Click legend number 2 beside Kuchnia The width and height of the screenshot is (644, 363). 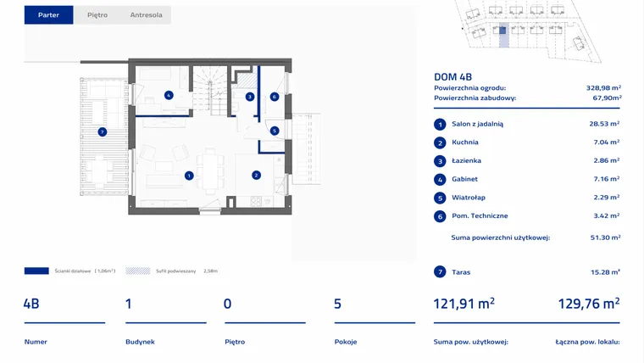click(x=440, y=142)
